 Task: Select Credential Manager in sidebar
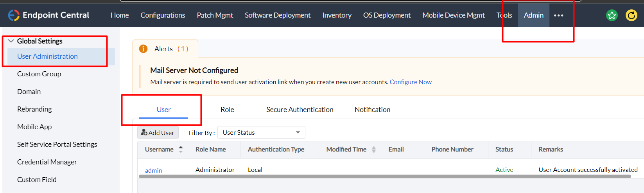(x=47, y=162)
